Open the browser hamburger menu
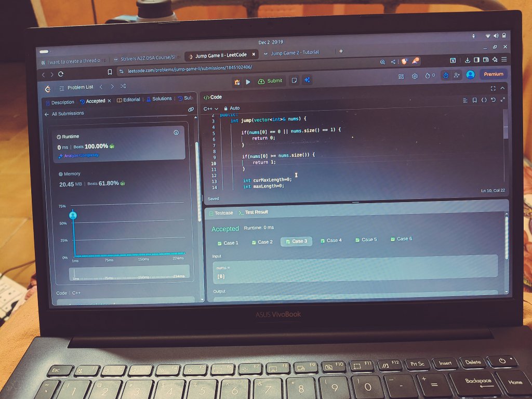Viewport: 532px width, 399px height. coord(504,59)
